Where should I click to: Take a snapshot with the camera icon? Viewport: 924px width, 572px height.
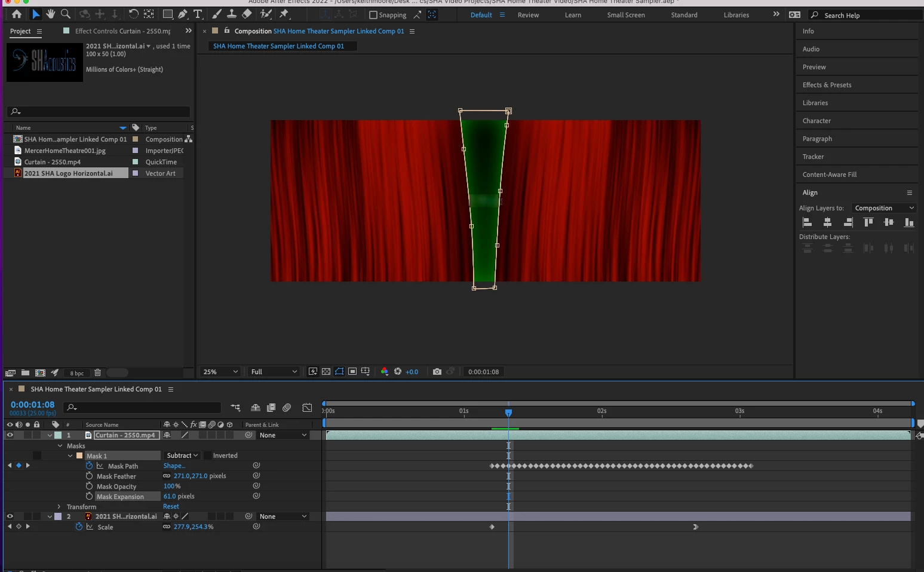[437, 372]
